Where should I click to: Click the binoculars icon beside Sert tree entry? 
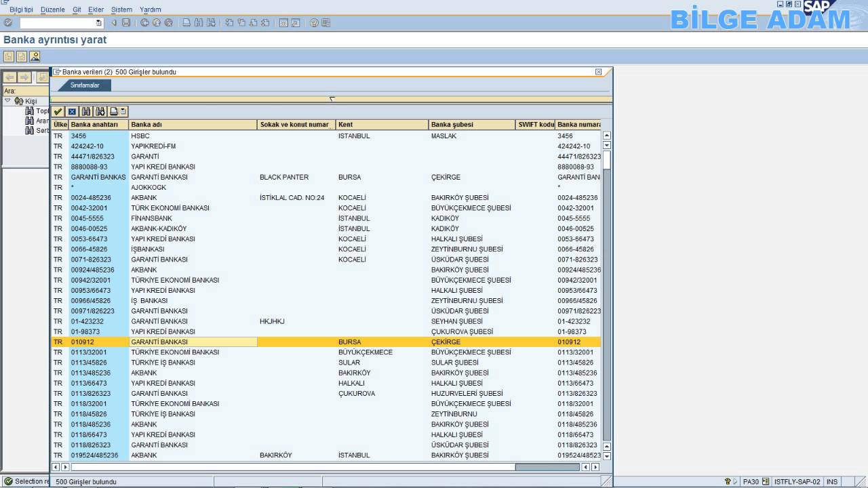(29, 130)
